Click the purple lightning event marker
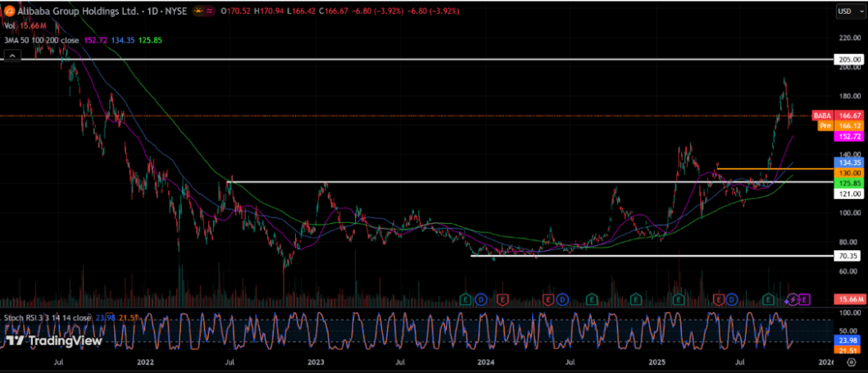The height and width of the screenshot is (373, 868). (x=793, y=298)
